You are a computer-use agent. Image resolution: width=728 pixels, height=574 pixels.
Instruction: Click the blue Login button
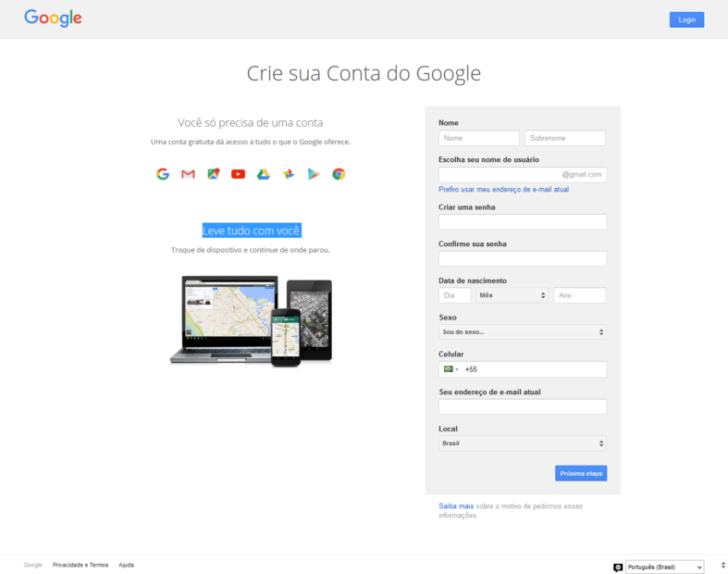tap(686, 19)
